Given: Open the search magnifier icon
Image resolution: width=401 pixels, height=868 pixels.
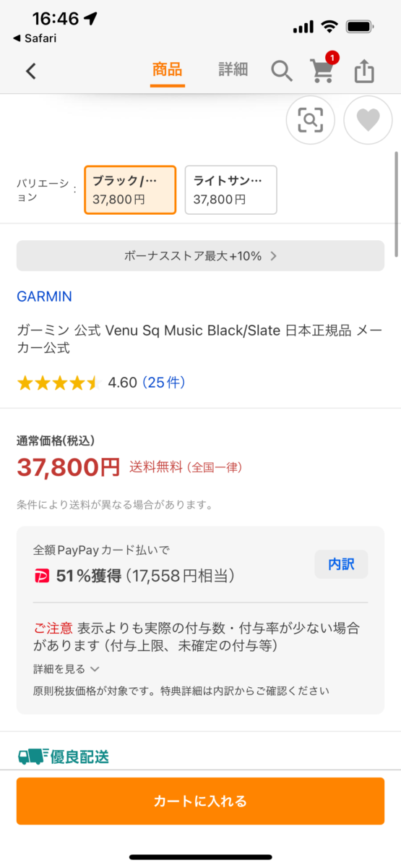Looking at the screenshot, I should [282, 71].
